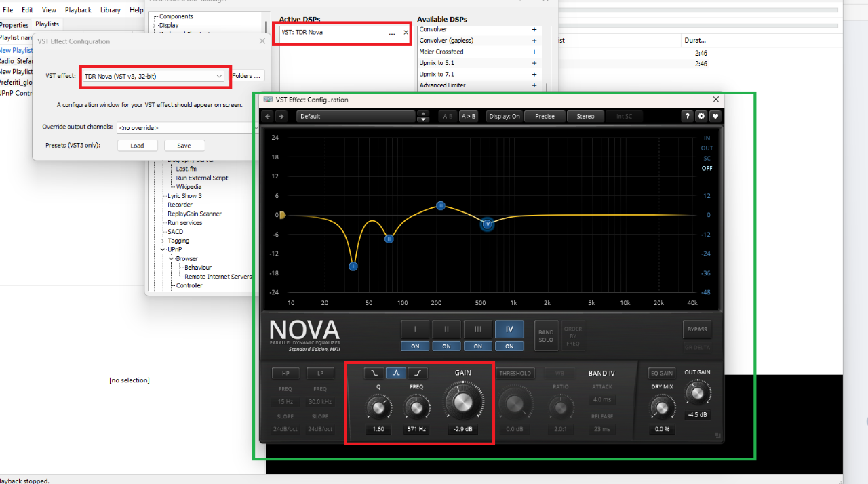Remove TDR Nova from Active DSPs
The image size is (868, 484).
[x=406, y=33]
